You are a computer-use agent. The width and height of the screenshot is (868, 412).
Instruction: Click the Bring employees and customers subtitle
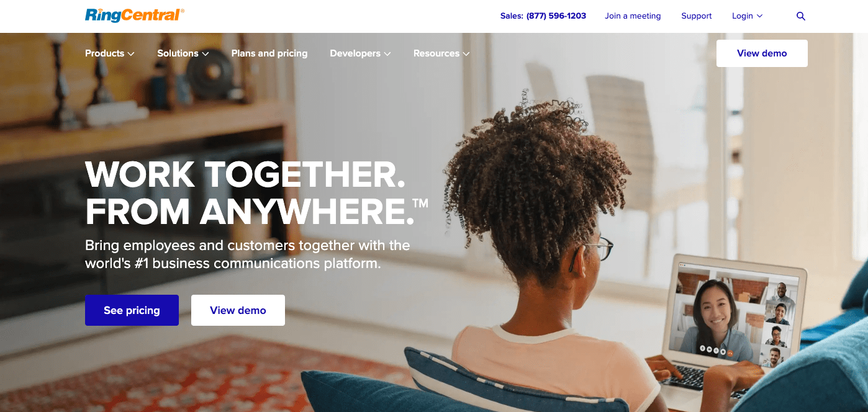coord(248,254)
